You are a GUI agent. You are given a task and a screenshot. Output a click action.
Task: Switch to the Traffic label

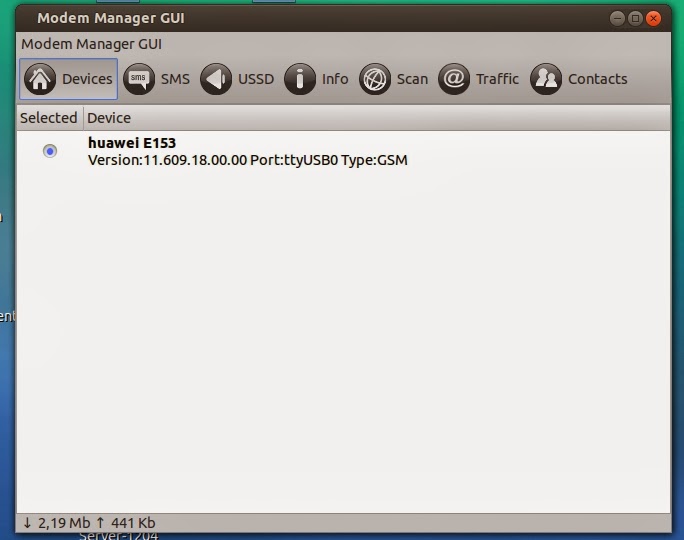(x=497, y=79)
